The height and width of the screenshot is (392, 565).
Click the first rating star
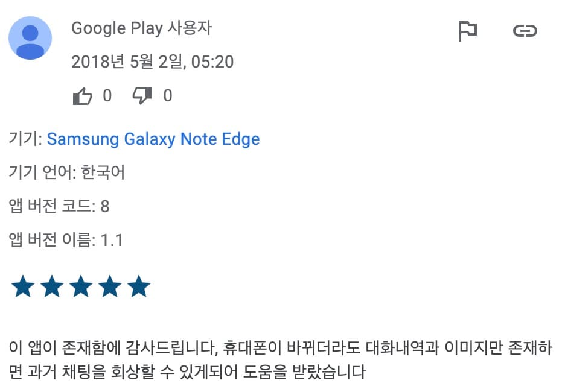23,287
